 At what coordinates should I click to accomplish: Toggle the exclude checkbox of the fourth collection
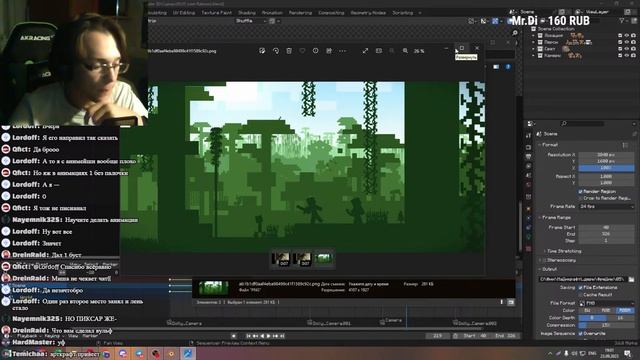620,56
